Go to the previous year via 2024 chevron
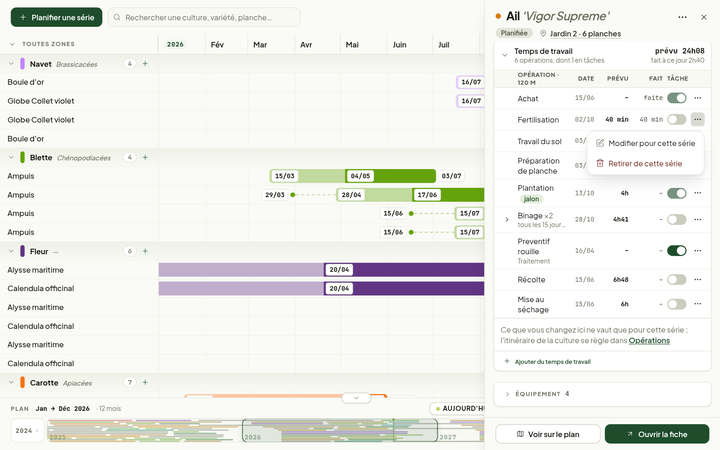Image resolution: width=720 pixels, height=450 pixels. (x=37, y=431)
